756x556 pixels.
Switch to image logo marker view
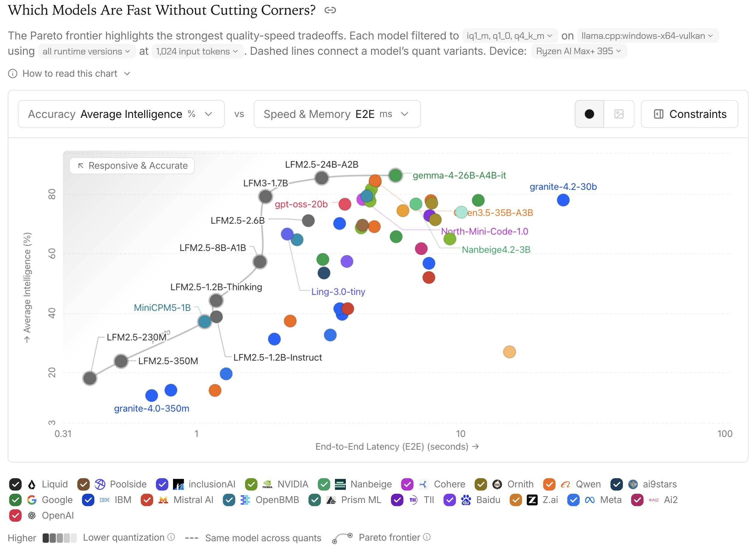tap(619, 114)
